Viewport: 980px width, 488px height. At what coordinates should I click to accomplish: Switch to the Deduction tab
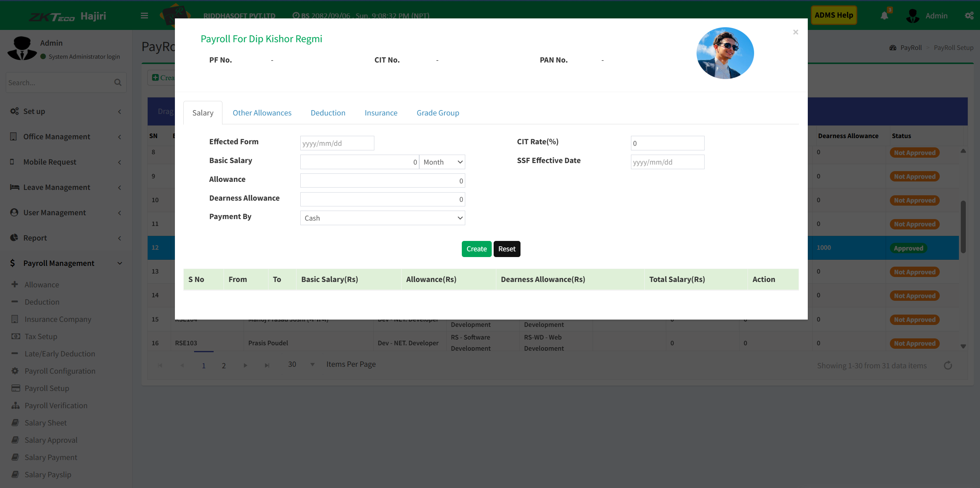click(328, 113)
